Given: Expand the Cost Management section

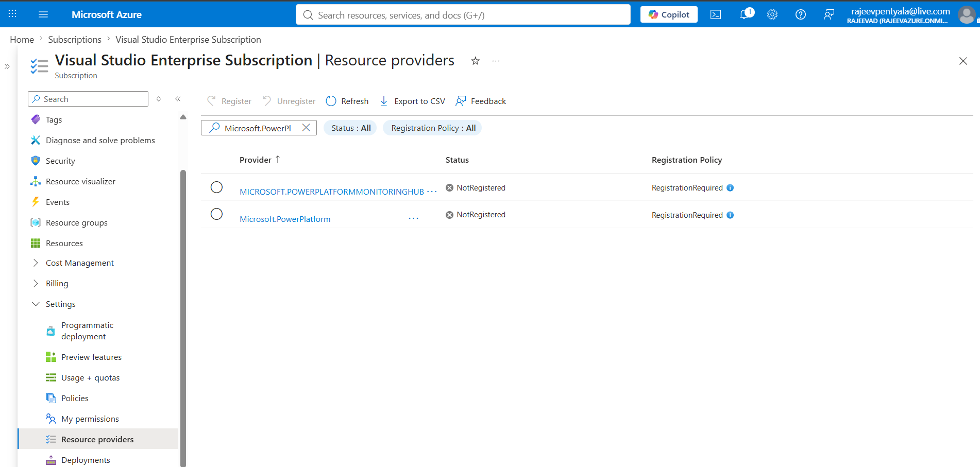Looking at the screenshot, I should pos(36,263).
